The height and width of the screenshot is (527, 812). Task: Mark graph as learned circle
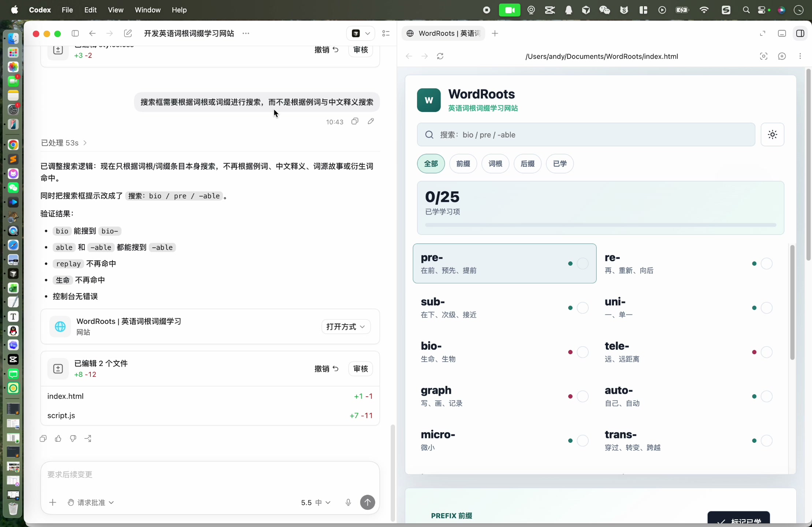(583, 396)
